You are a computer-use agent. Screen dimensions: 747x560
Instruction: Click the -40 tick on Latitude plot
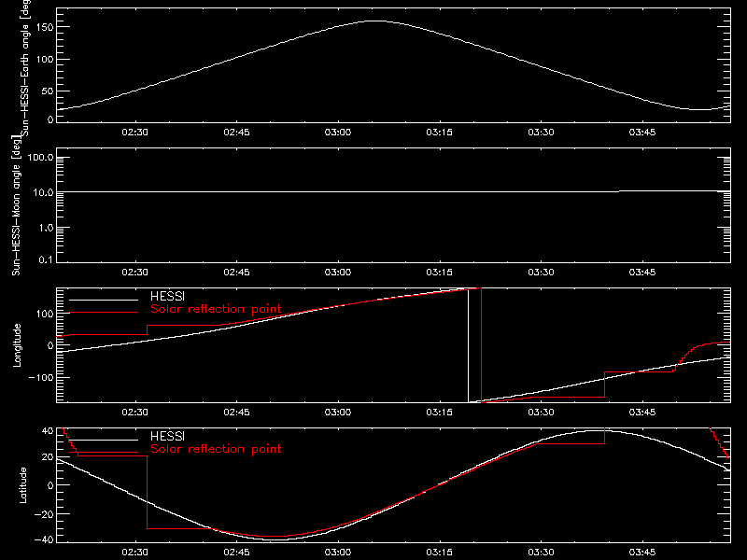(x=44, y=540)
